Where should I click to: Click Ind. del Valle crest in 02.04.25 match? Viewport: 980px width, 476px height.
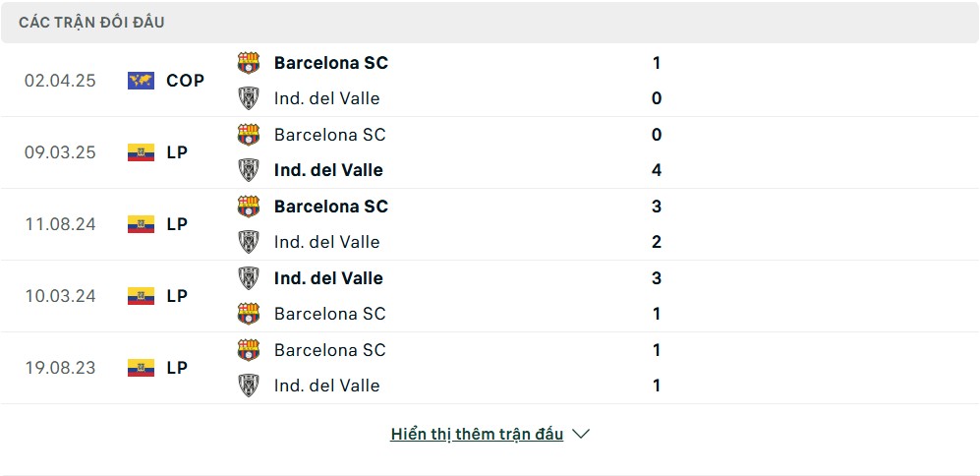[x=248, y=98]
